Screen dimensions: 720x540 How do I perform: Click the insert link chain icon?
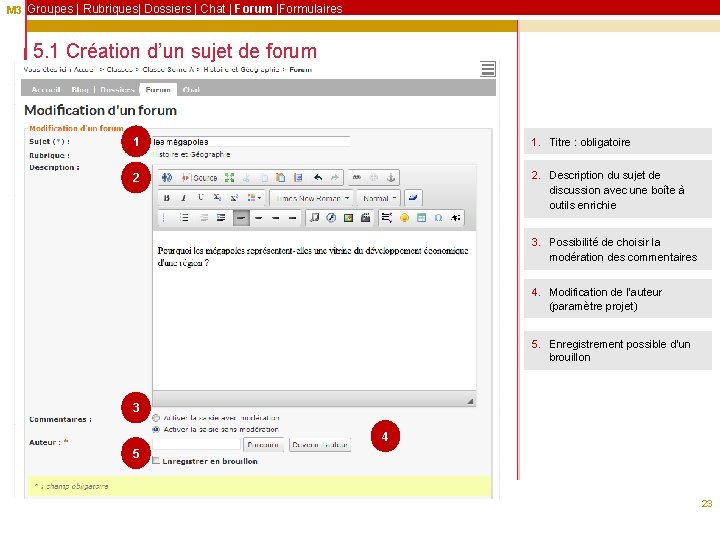pos(357,178)
